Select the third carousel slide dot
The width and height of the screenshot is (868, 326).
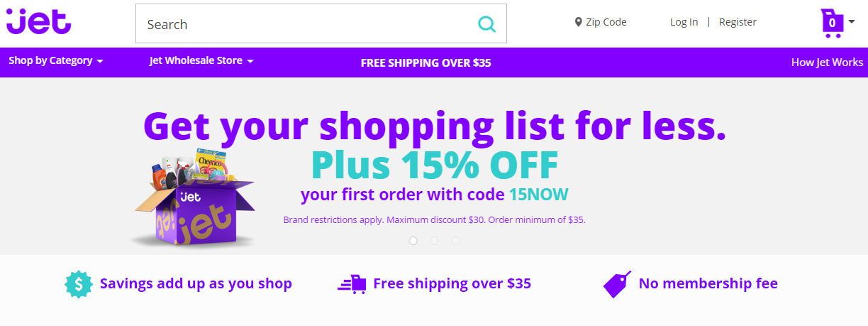click(455, 241)
